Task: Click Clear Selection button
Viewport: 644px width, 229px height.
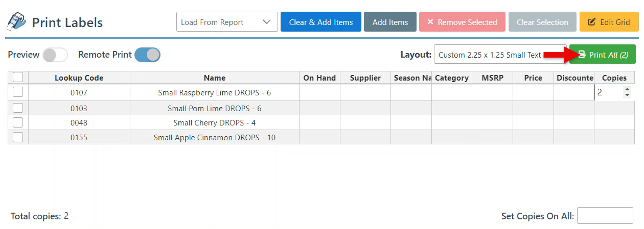Action: (x=542, y=22)
